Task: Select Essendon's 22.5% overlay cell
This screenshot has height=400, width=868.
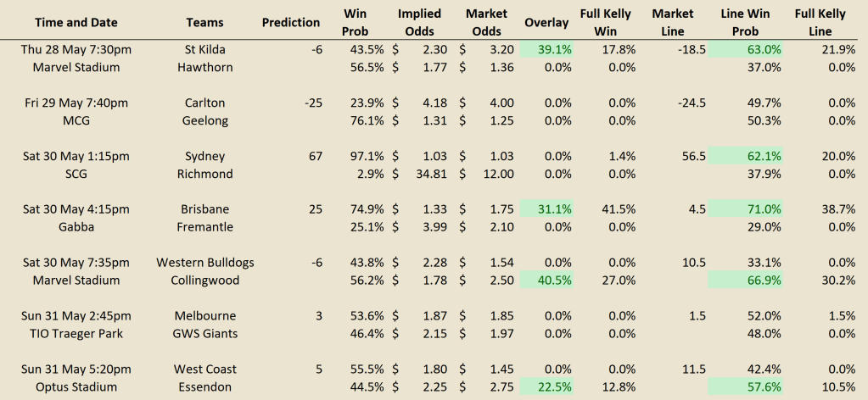Action: (x=546, y=386)
